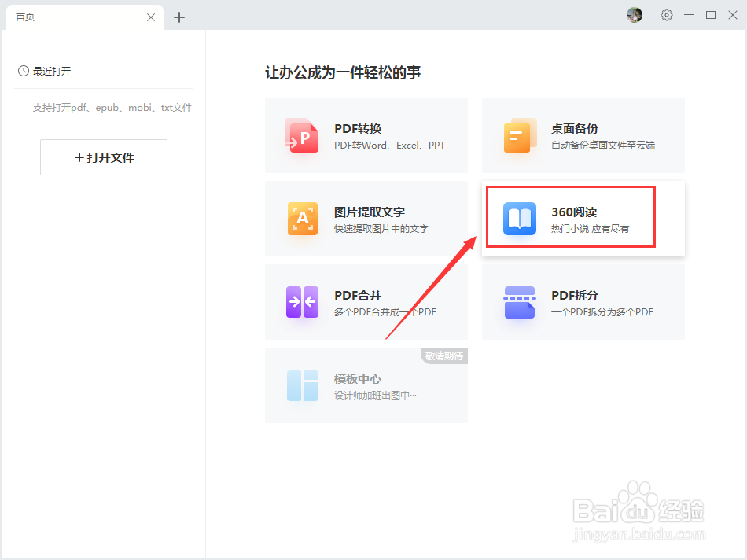Open settings via the gear icon
This screenshot has width=747, height=560.
point(667,15)
